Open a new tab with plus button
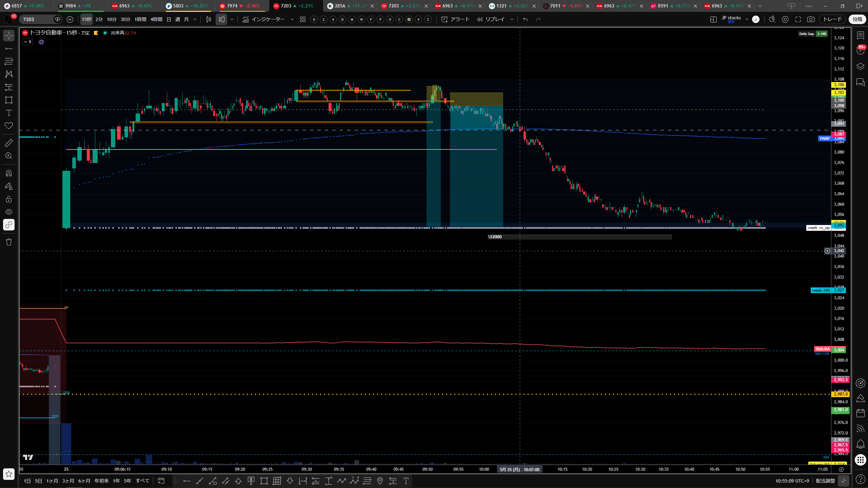The width and height of the screenshot is (868, 488). pyautogui.click(x=760, y=6)
